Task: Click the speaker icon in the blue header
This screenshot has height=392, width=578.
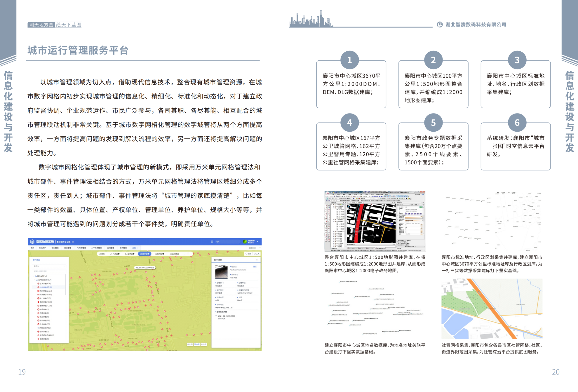Action: point(217,242)
